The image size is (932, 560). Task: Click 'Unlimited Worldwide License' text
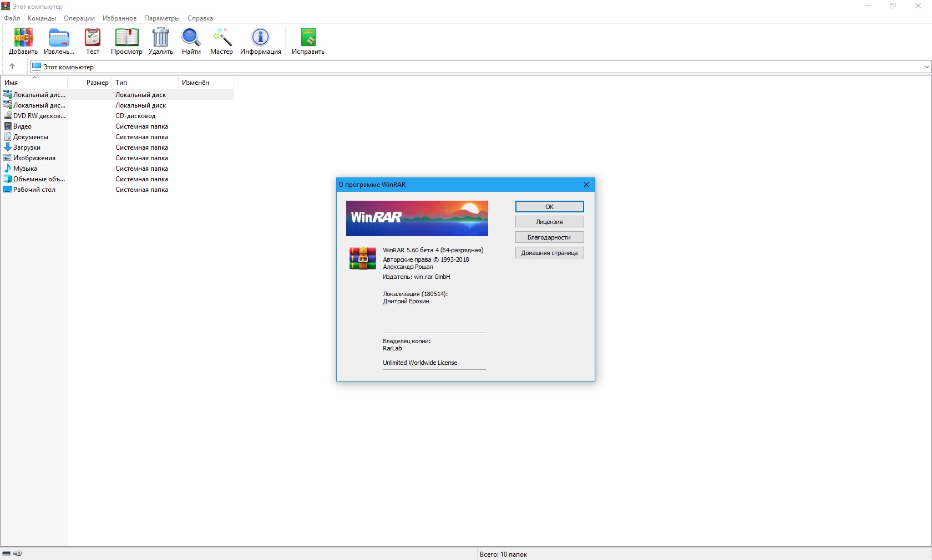pos(420,363)
